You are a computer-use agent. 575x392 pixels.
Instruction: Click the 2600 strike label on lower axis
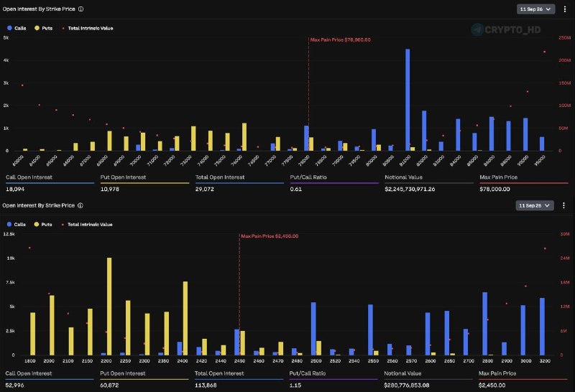pos(431,361)
